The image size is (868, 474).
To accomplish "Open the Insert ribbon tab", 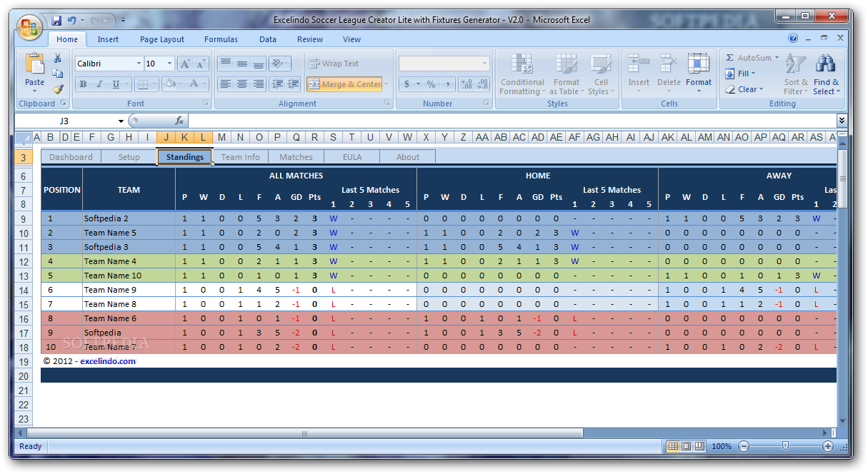I will pyautogui.click(x=109, y=39).
